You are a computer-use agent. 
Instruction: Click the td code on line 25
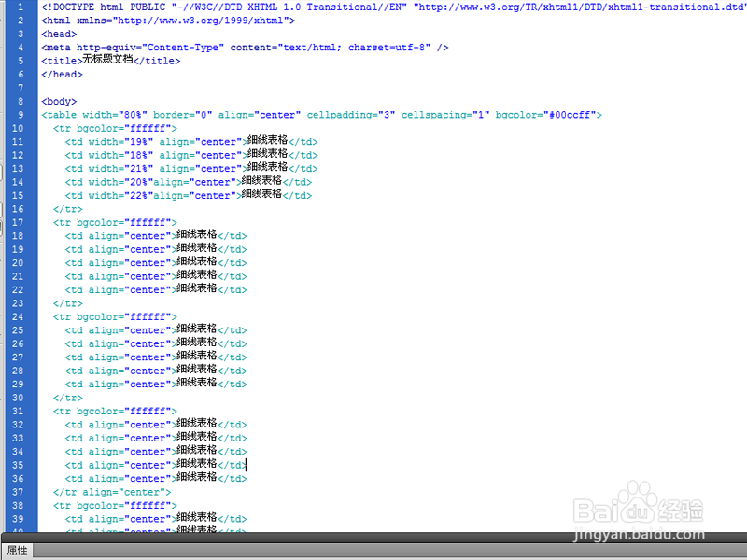click(156, 329)
